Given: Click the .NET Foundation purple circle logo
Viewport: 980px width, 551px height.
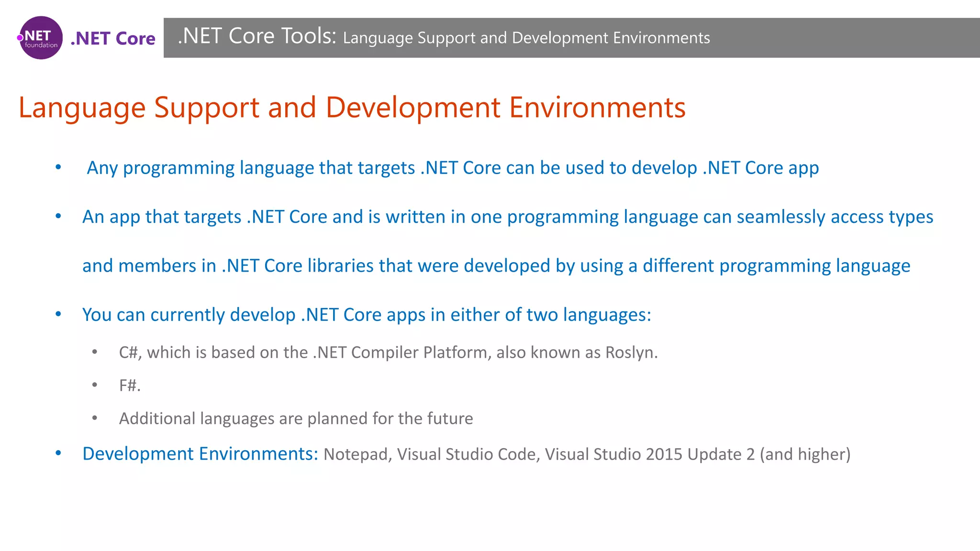Looking at the screenshot, I should pyautogui.click(x=41, y=38).
